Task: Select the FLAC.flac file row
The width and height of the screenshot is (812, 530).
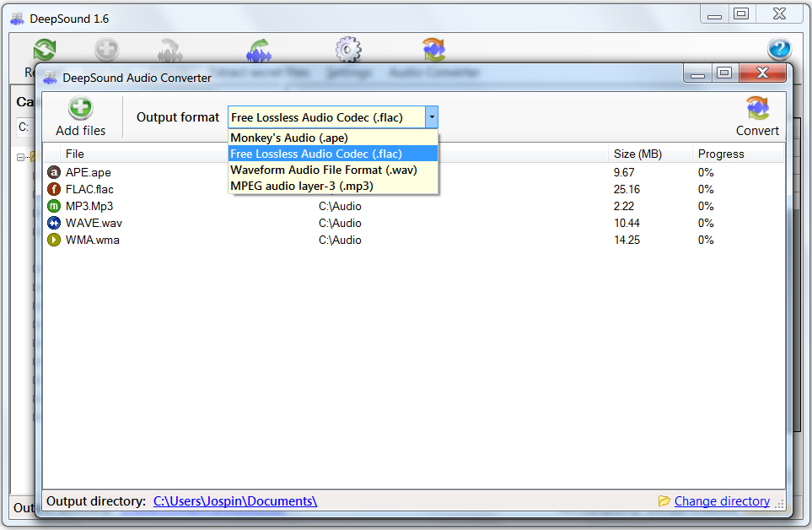Action: pos(413,189)
